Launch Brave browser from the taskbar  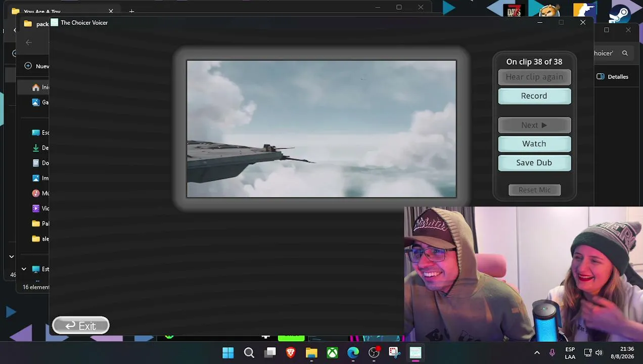[x=291, y=353]
